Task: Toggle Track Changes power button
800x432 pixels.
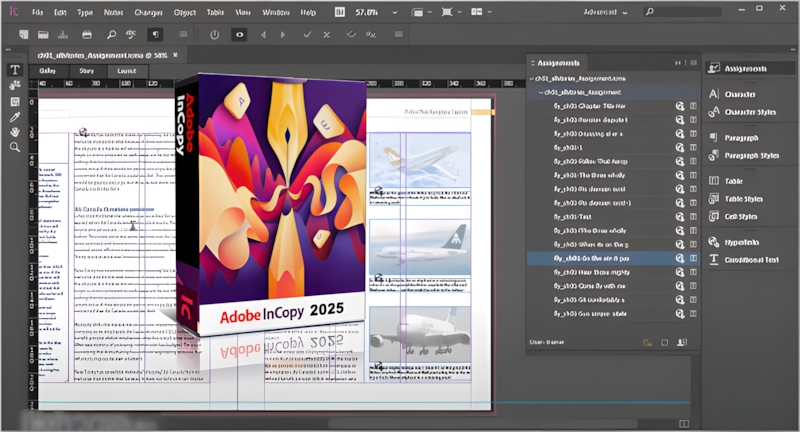Action: [x=214, y=35]
